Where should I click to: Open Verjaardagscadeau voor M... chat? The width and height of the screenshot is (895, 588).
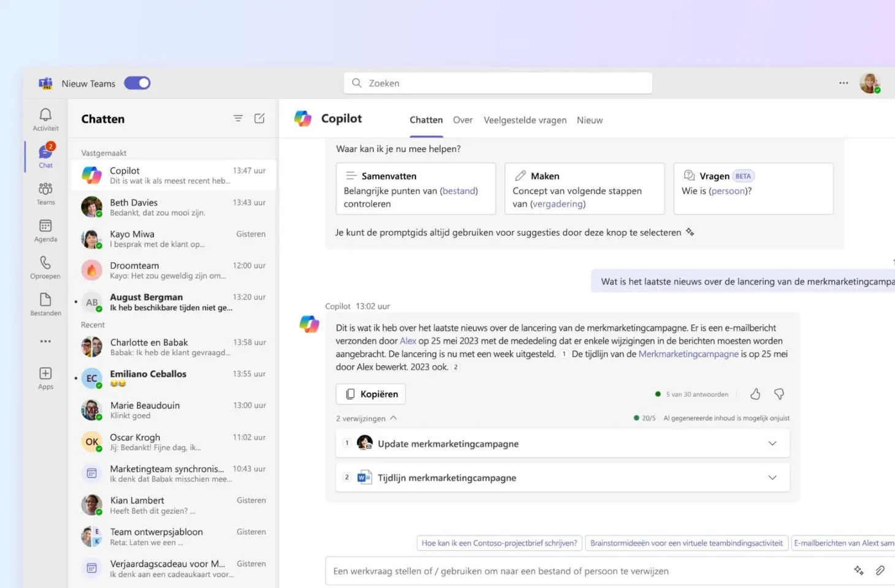click(173, 568)
